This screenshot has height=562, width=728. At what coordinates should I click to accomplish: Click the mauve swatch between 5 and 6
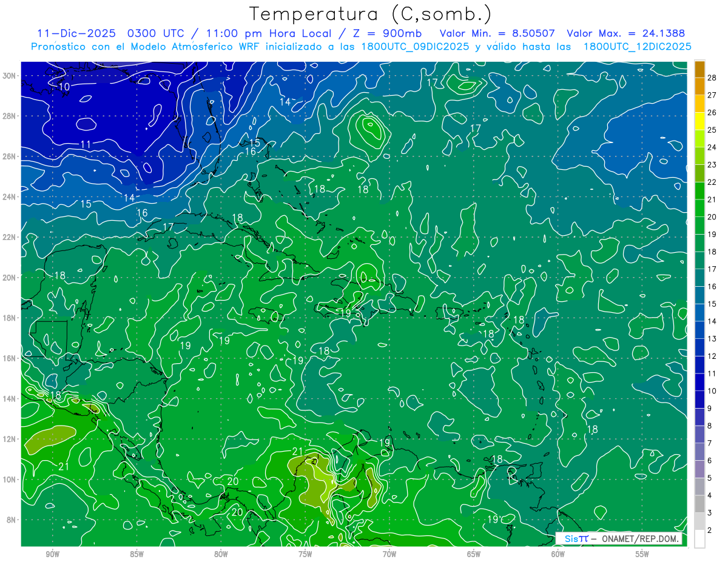[x=699, y=469]
